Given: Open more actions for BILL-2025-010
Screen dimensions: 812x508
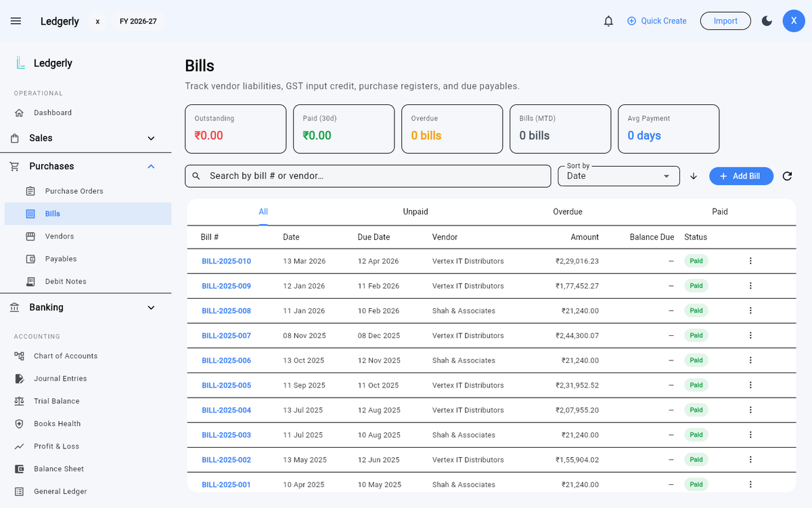Looking at the screenshot, I should (750, 261).
